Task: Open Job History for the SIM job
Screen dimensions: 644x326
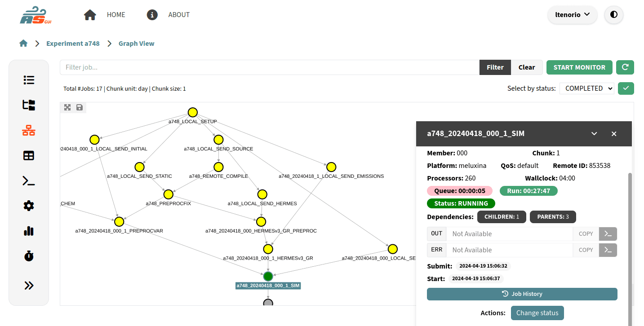Action: tap(522, 294)
